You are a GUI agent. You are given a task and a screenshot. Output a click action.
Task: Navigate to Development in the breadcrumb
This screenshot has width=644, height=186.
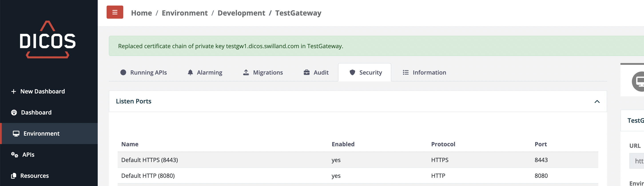(241, 13)
